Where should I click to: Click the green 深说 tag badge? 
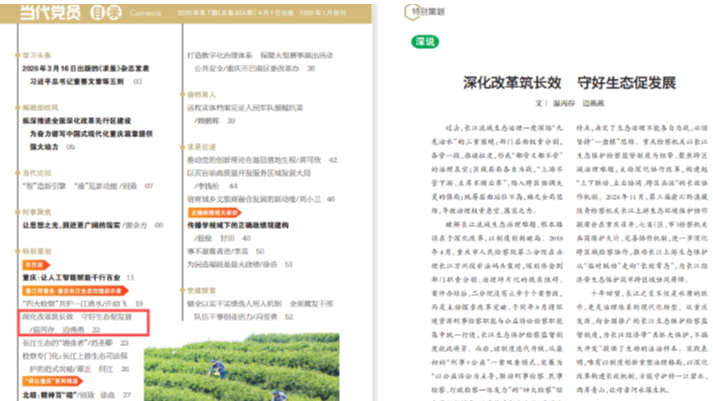pyautogui.click(x=425, y=42)
